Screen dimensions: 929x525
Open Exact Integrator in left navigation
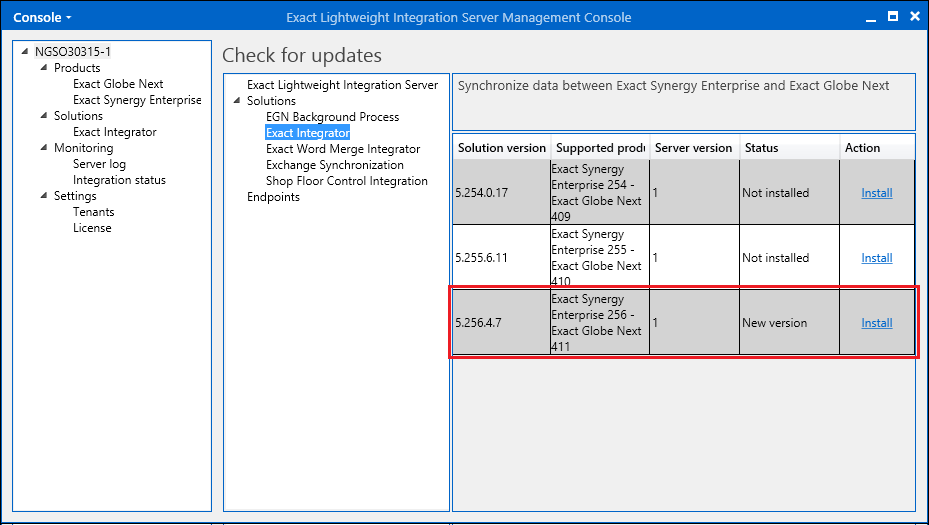coord(114,132)
